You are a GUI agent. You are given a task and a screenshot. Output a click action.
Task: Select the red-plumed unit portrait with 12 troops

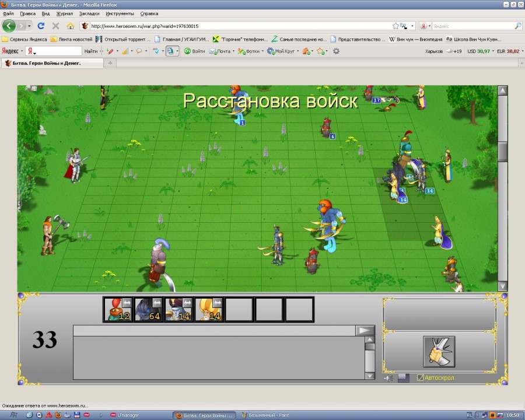point(118,310)
